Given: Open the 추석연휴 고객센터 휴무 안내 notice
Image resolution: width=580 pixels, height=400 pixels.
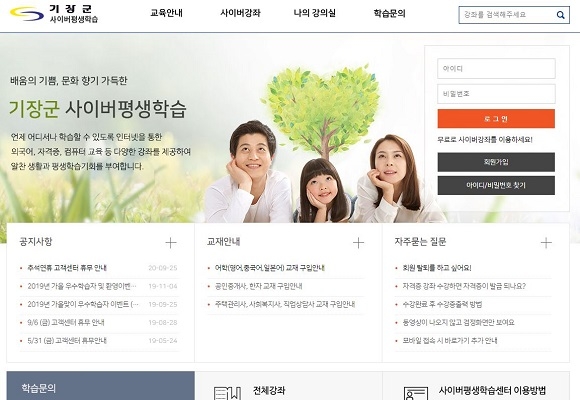Looking at the screenshot, I should 67,268.
